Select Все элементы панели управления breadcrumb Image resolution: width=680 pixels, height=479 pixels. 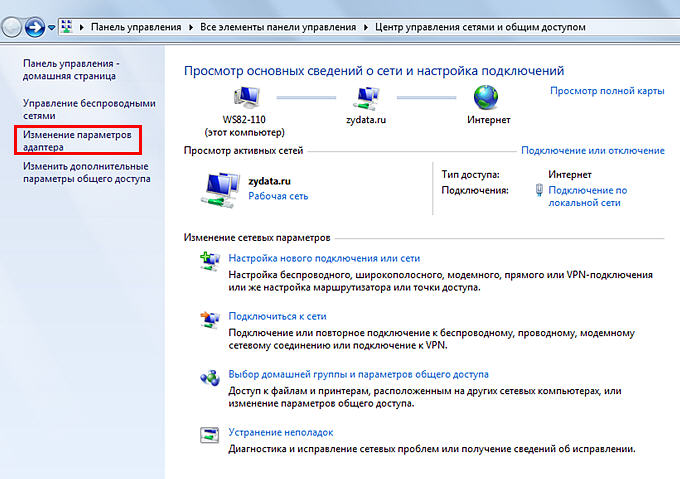click(278, 27)
